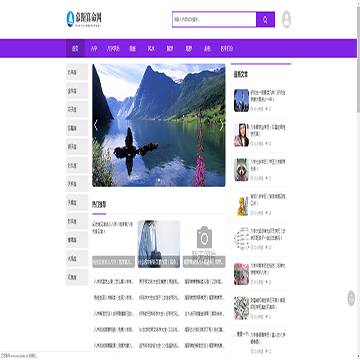This screenshot has height=360, width=360.
Task: Open the broken-image recommended card
Action: (x=113, y=244)
